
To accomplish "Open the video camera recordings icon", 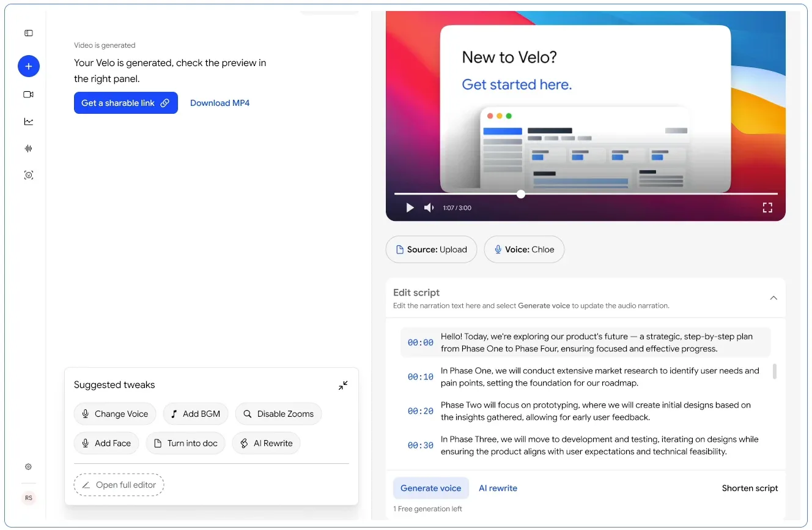I will point(29,94).
